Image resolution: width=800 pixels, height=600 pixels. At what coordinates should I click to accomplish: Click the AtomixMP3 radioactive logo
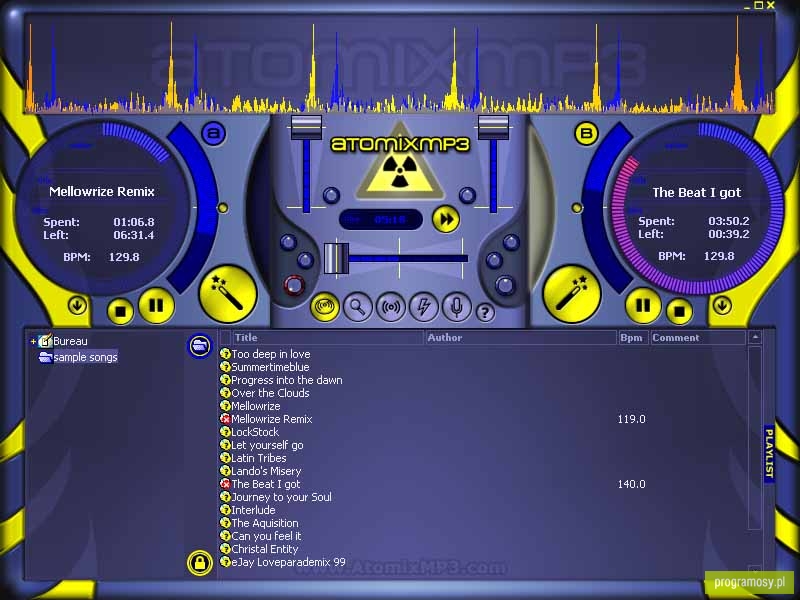point(399,162)
